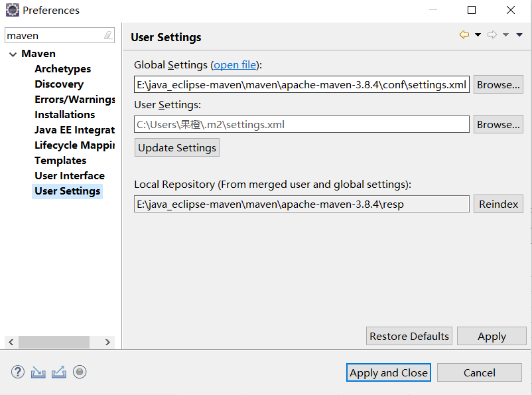Open the Installations preference page
The height and width of the screenshot is (395, 532).
tap(64, 115)
